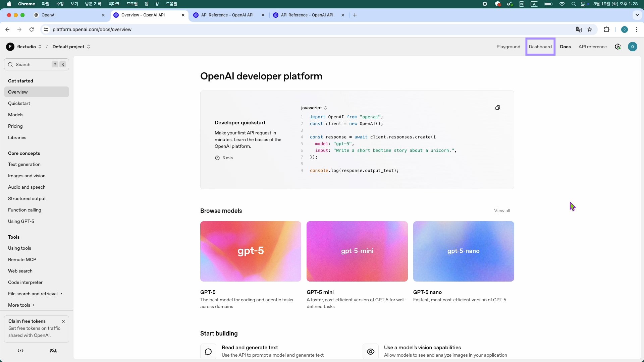Click the search magnifier in the sidebar
644x362 pixels.
pos(10,64)
